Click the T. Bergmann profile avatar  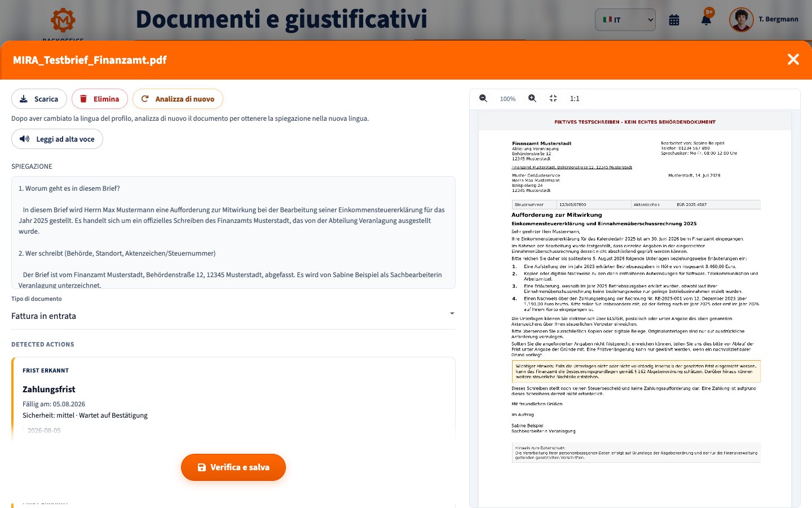click(742, 20)
